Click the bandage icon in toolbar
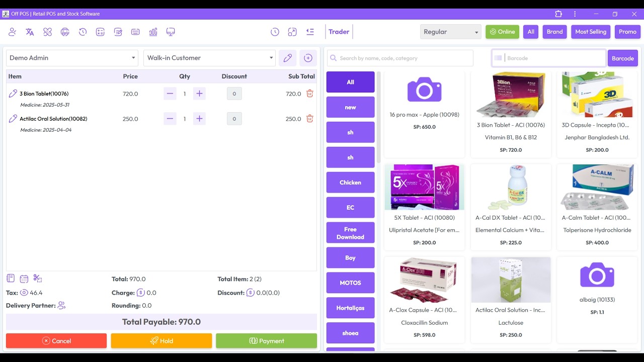The width and height of the screenshot is (644, 362). click(x=47, y=32)
